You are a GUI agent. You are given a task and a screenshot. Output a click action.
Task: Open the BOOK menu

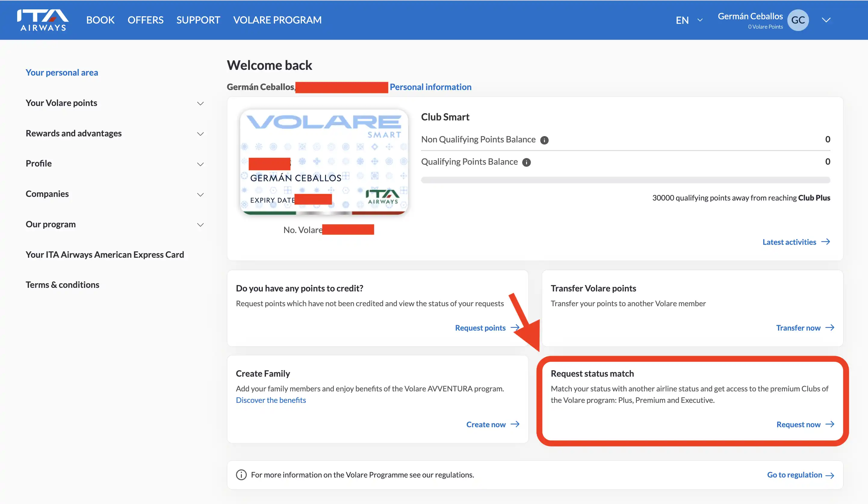point(100,20)
